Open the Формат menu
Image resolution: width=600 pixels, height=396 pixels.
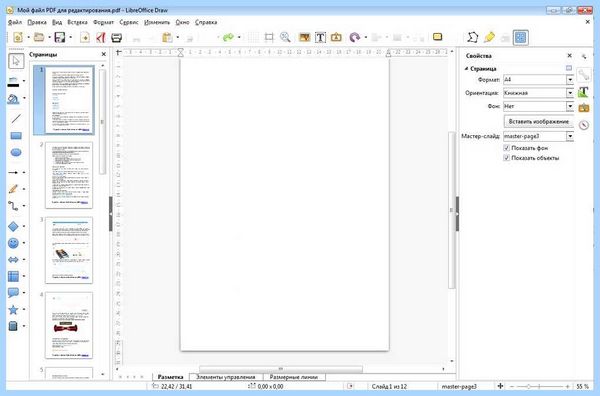[103, 22]
